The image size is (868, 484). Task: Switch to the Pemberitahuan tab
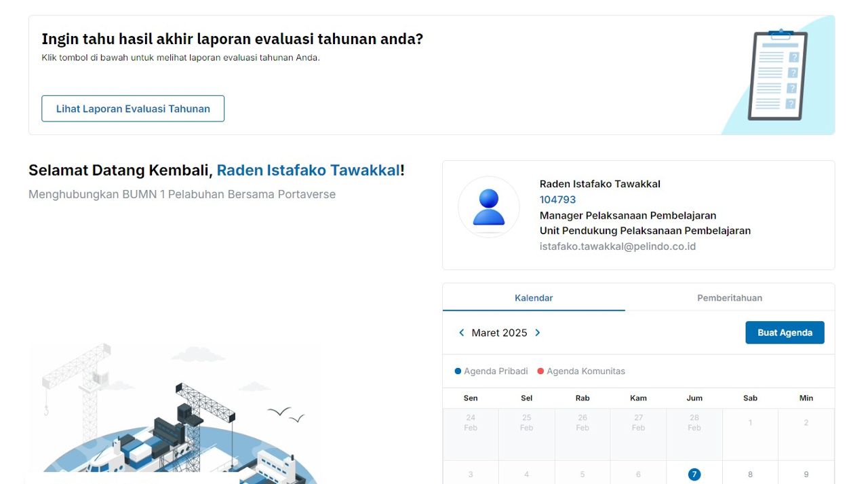click(730, 298)
